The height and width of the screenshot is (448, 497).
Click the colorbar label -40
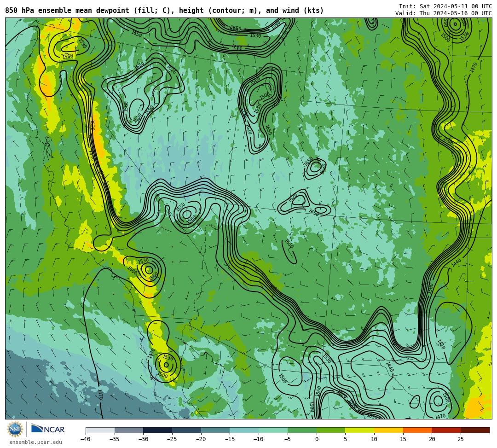click(86, 439)
